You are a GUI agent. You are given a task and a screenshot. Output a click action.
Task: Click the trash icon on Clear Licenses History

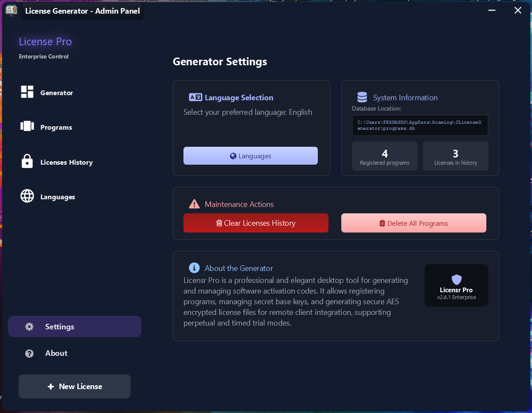pyautogui.click(x=219, y=223)
